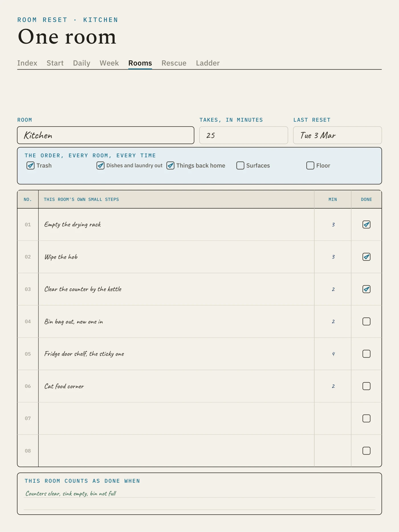This screenshot has height=532, width=399.
Task: Untick done for Empty the drying rack
Action: click(x=366, y=225)
